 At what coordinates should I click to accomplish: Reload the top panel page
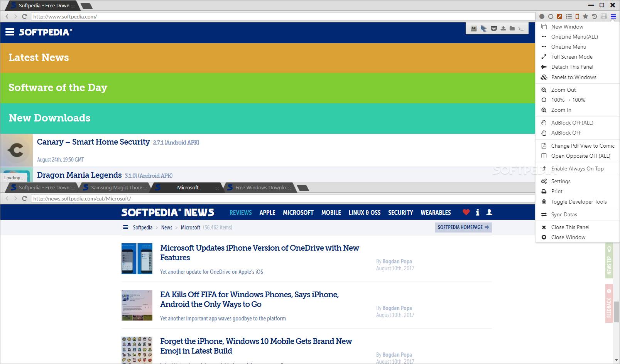[x=25, y=17]
